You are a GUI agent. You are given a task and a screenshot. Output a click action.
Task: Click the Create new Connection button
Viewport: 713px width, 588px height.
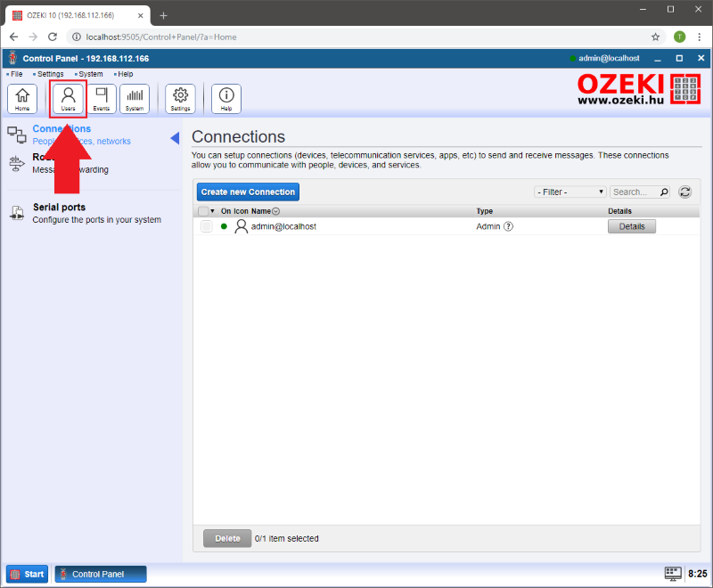(x=248, y=192)
